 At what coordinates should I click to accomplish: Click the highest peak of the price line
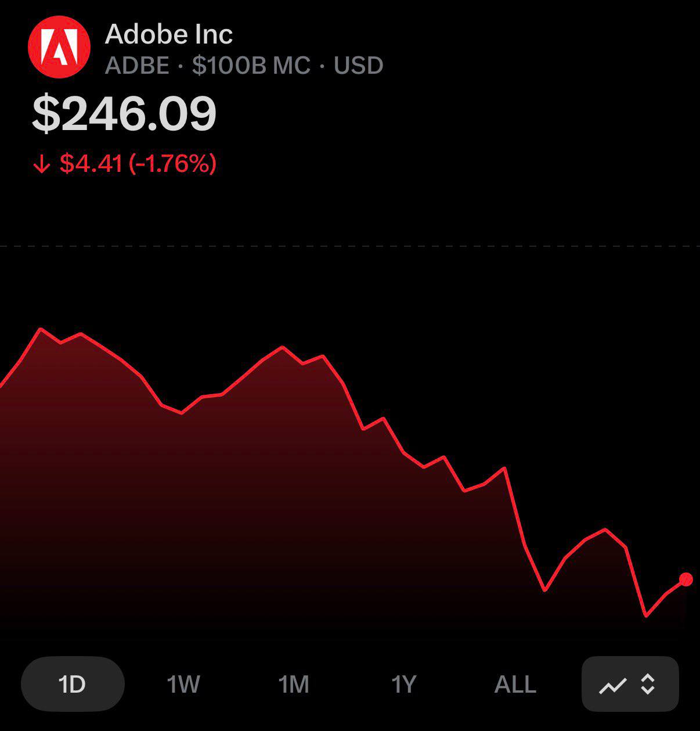pyautogui.click(x=41, y=329)
